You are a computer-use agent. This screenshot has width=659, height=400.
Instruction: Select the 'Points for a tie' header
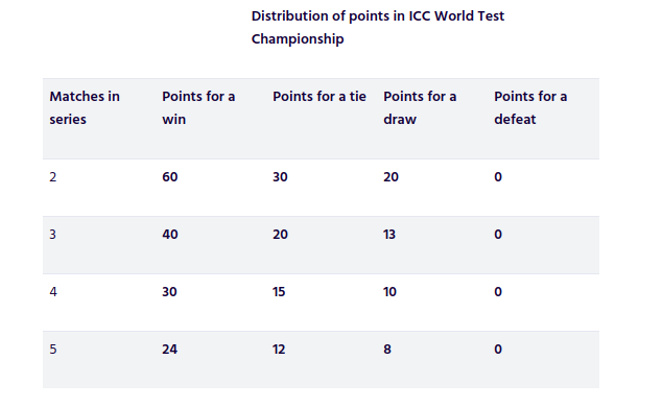point(319,97)
